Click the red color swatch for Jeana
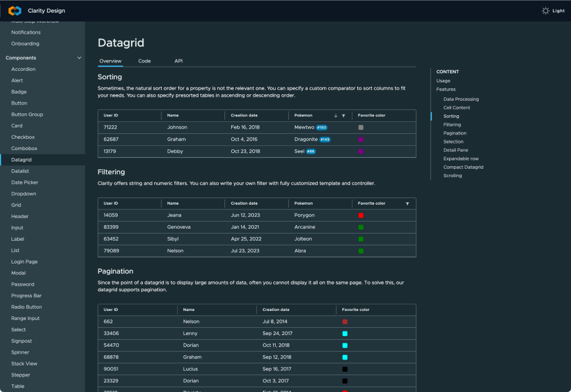Screen dimensions: 571x392 pos(361,216)
